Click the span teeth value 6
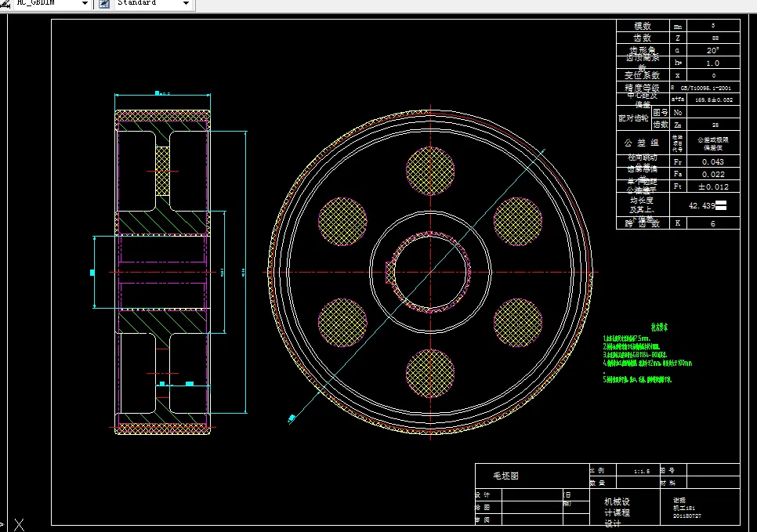 (712, 223)
